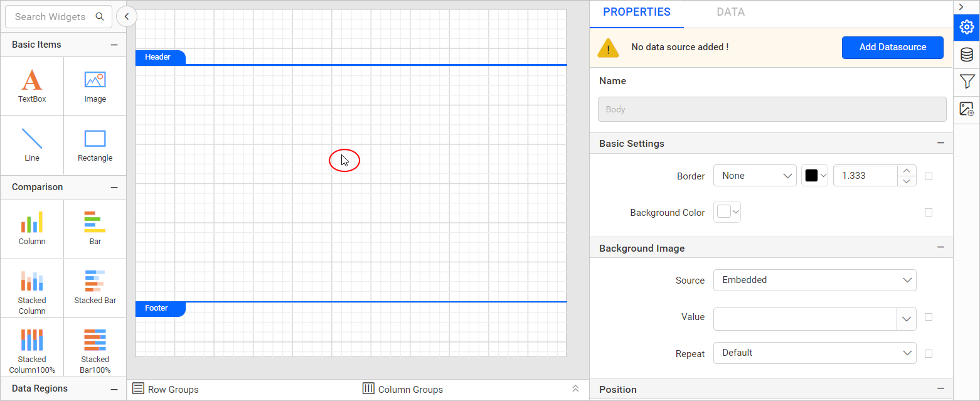Screen dimensions: 980x401
Task: Toggle the Value advanced checkbox
Action: tap(929, 317)
